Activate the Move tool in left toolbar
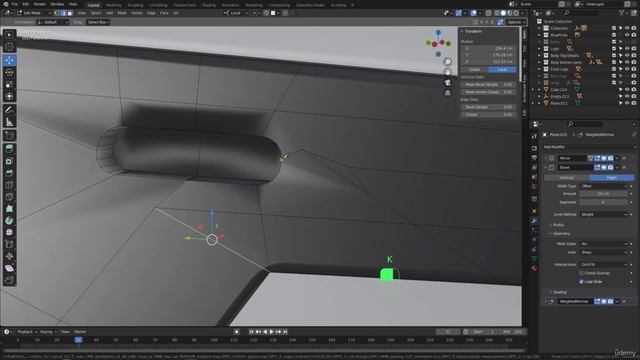Viewport: 640px width, 360px height. point(9,60)
